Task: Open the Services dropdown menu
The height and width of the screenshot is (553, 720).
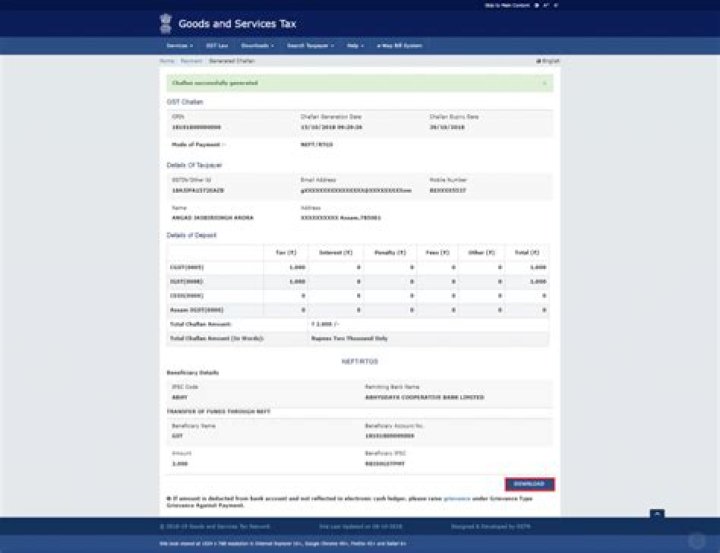Action: [x=178, y=46]
